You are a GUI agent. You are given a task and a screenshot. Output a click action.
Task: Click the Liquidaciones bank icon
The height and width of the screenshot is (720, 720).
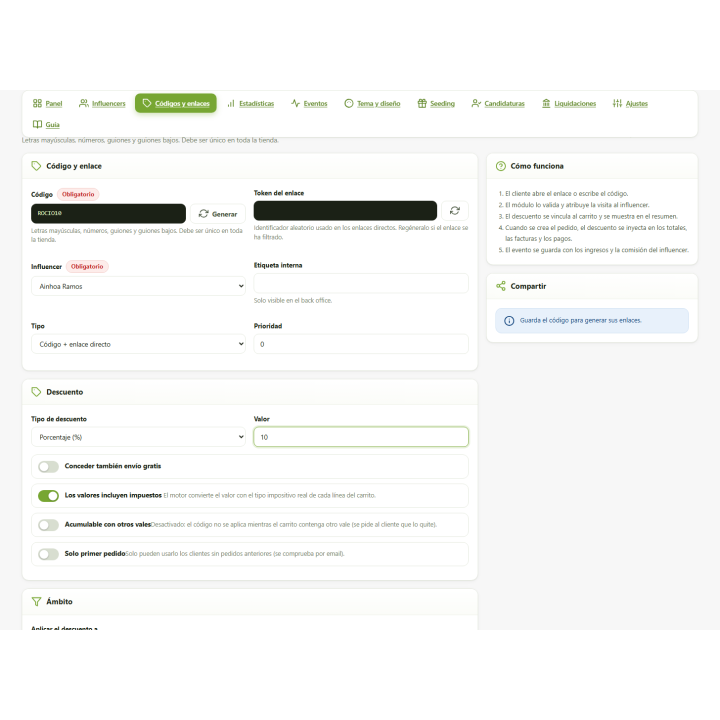pos(546,103)
